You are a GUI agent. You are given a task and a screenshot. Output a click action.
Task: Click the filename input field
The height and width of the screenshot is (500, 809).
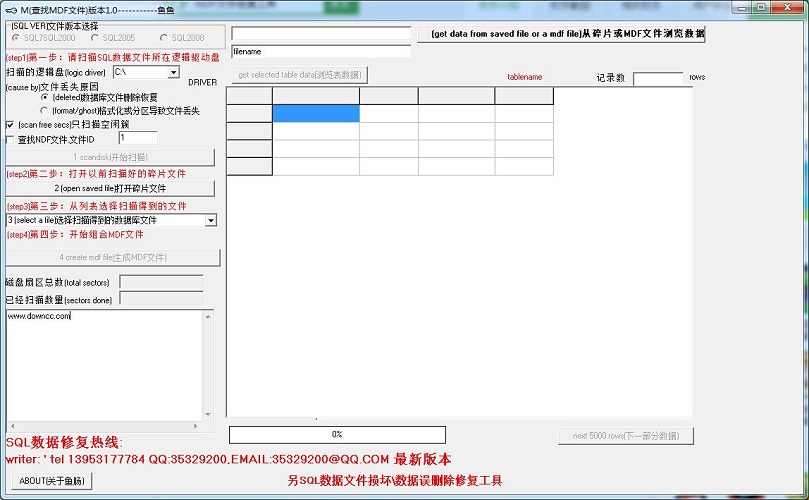click(x=321, y=52)
